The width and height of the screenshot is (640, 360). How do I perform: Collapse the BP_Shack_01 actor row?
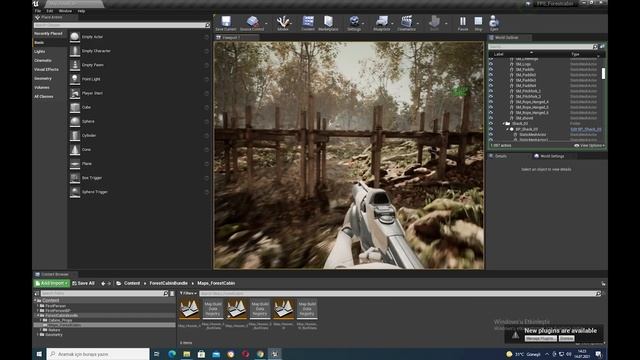coord(508,129)
